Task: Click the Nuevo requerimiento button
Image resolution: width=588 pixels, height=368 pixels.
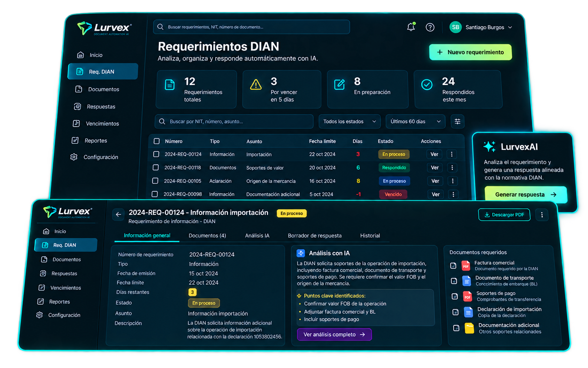Action: pyautogui.click(x=470, y=52)
